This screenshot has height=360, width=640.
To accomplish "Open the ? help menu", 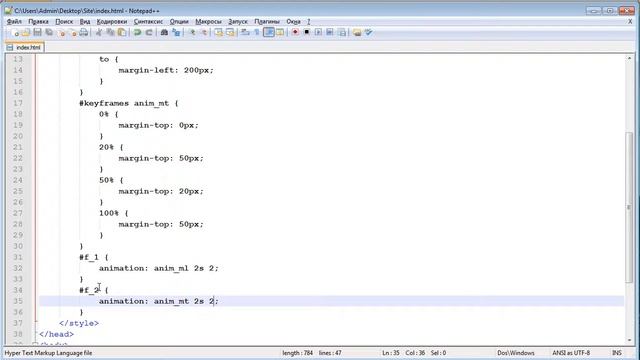I will [309, 22].
